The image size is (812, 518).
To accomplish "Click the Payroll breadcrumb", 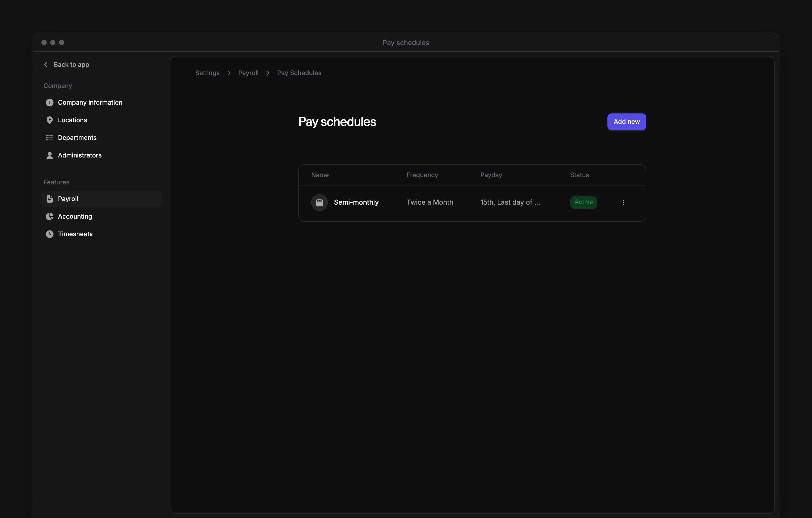I will point(249,73).
